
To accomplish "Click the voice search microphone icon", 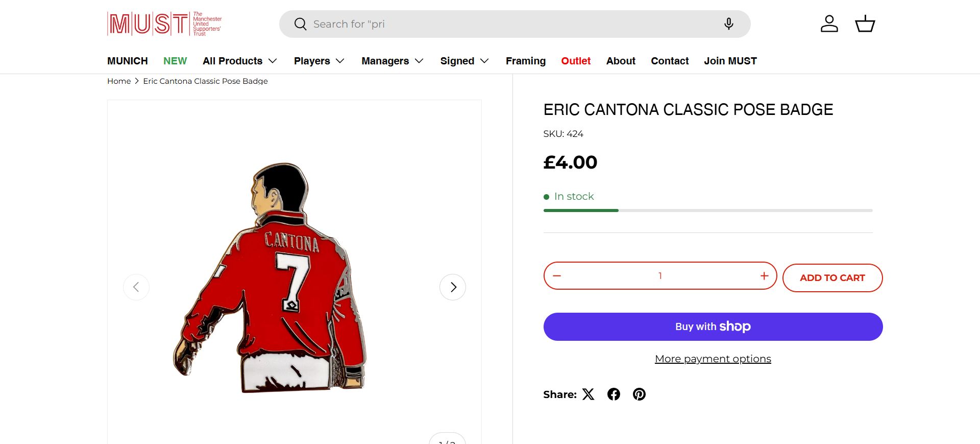I will coord(728,24).
